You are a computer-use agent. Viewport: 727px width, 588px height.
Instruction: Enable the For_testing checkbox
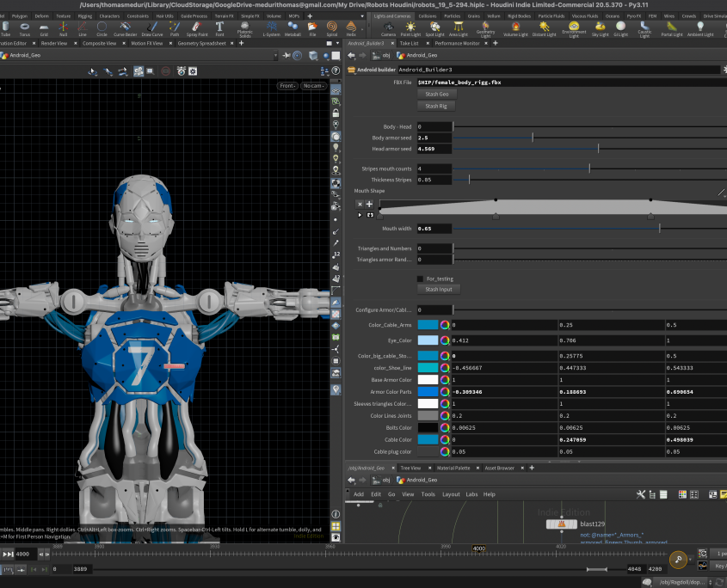(420, 279)
